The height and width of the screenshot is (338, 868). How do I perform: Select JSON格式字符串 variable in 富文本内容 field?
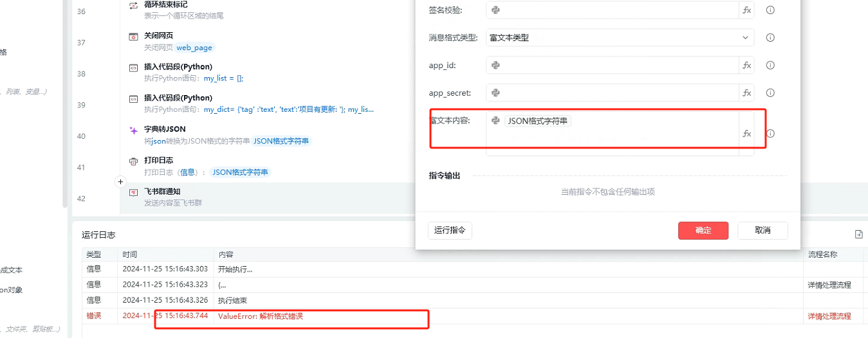(x=538, y=120)
